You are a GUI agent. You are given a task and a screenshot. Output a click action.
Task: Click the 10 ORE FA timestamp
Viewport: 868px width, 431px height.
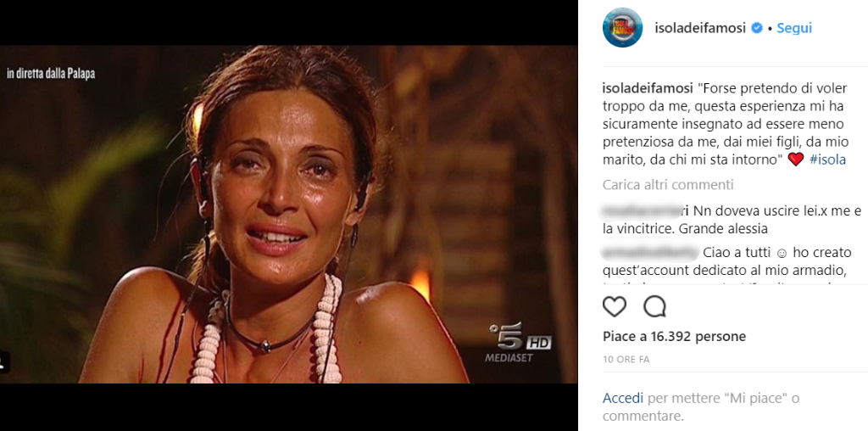(626, 360)
